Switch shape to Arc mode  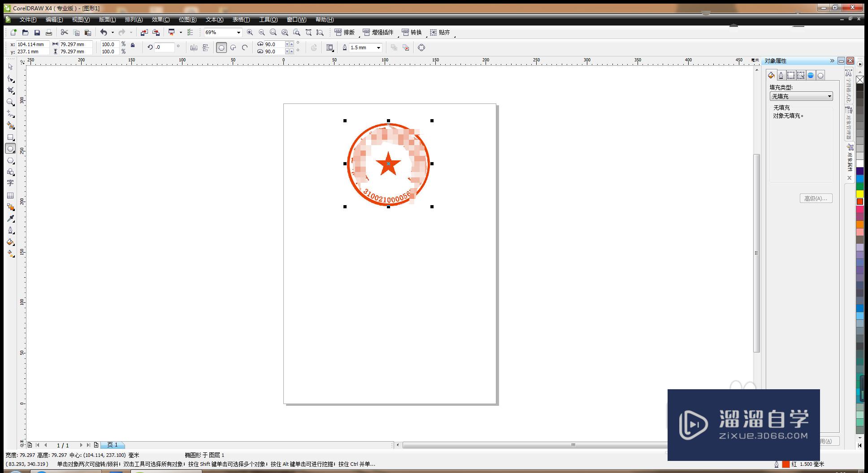(x=245, y=47)
